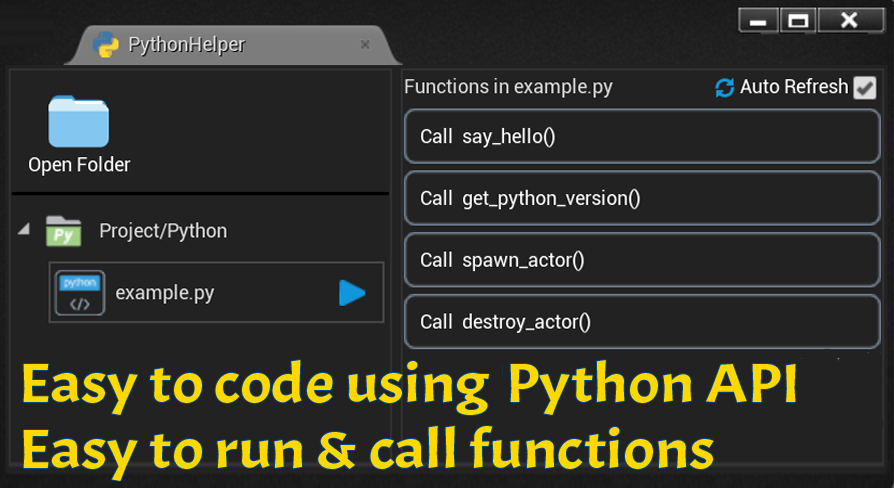Image resolution: width=894 pixels, height=488 pixels.
Task: Click the Functions in example.py header
Action: pyautogui.click(x=508, y=87)
